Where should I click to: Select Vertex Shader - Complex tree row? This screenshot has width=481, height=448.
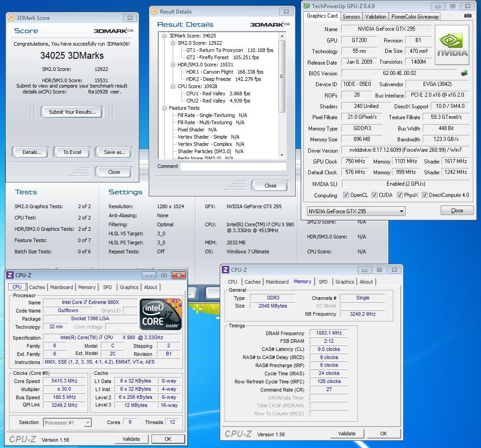coord(211,144)
